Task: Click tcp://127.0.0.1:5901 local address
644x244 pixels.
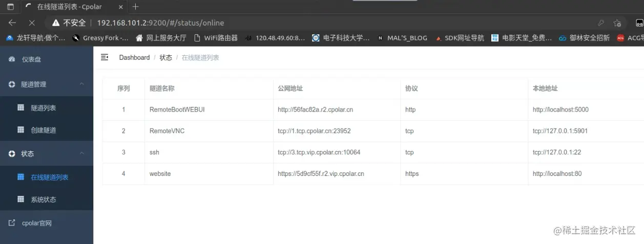Action: pos(560,131)
